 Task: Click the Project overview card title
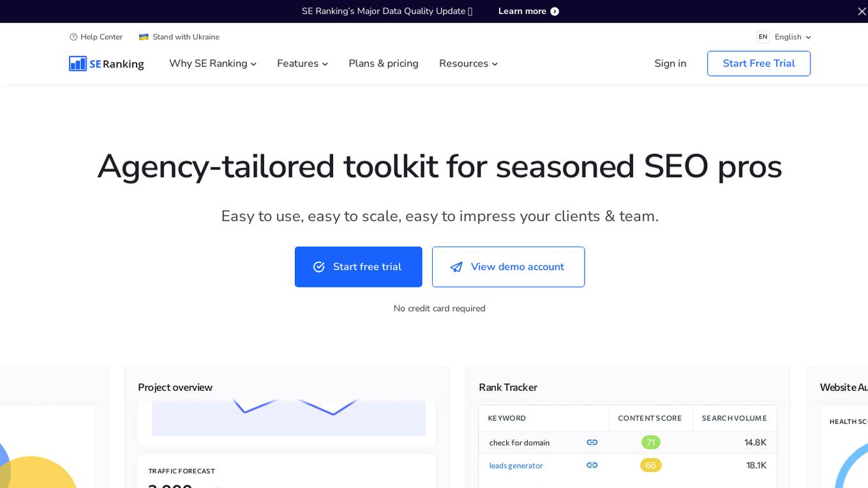(175, 387)
